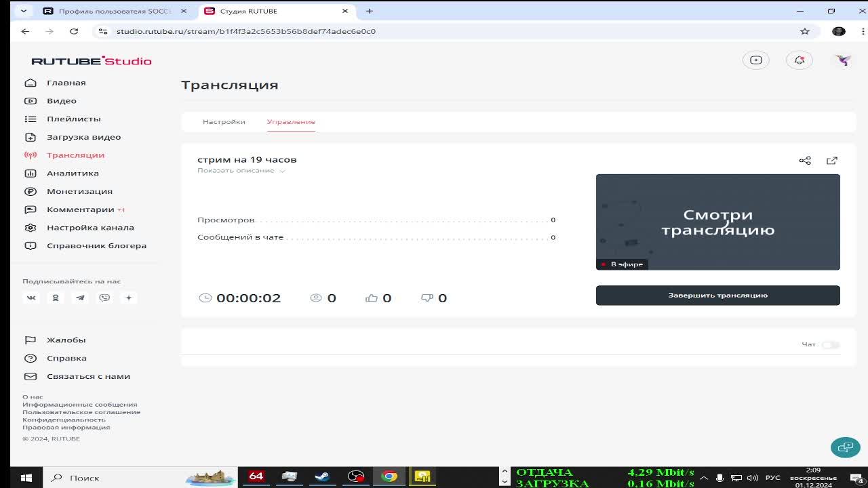Open the Видео section
This screenshot has width=868, height=488.
pos(62,101)
